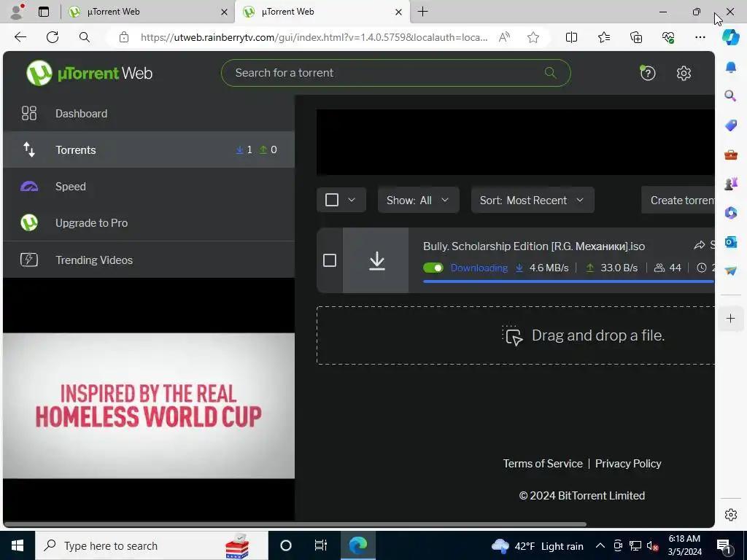The width and height of the screenshot is (747, 560).
Task: Click the browser search magnifier icon
Action: [x=85, y=37]
